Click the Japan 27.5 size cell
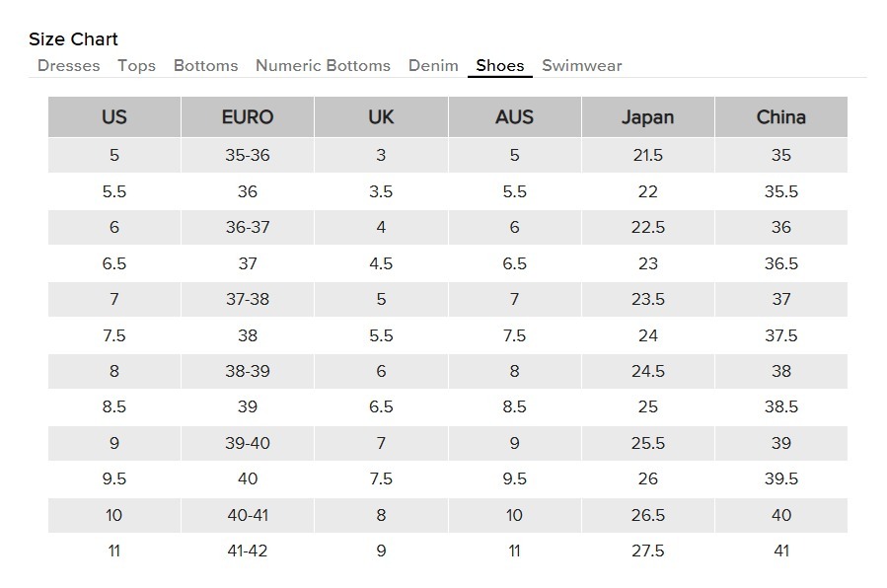Screen dimensions: 887x588 647,551
